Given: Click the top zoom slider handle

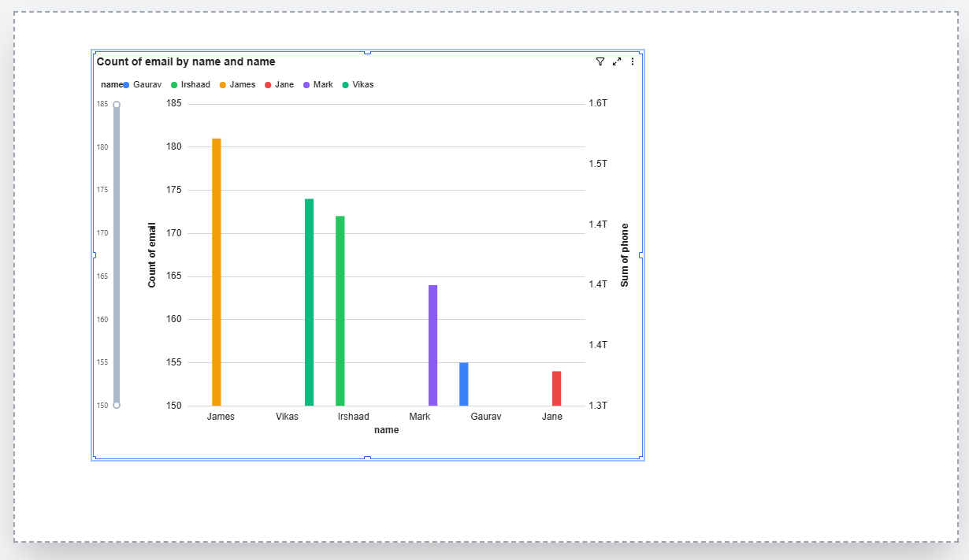Looking at the screenshot, I should click(117, 105).
